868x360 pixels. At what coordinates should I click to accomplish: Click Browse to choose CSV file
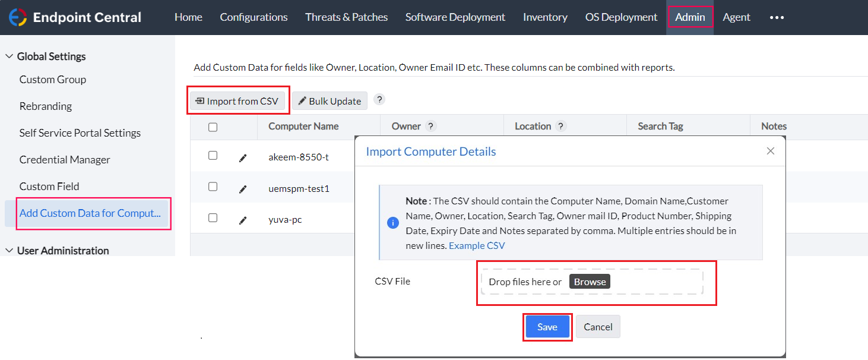[590, 282]
